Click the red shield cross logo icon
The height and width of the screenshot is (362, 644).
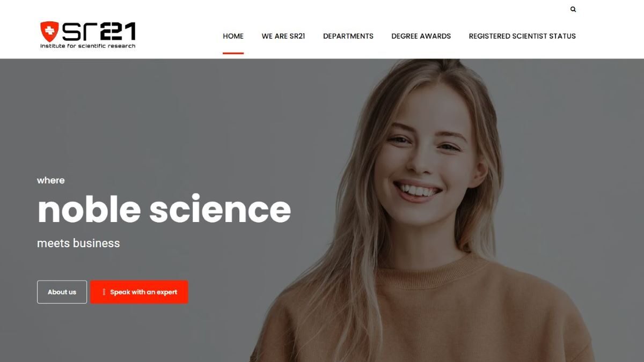pos(49,32)
